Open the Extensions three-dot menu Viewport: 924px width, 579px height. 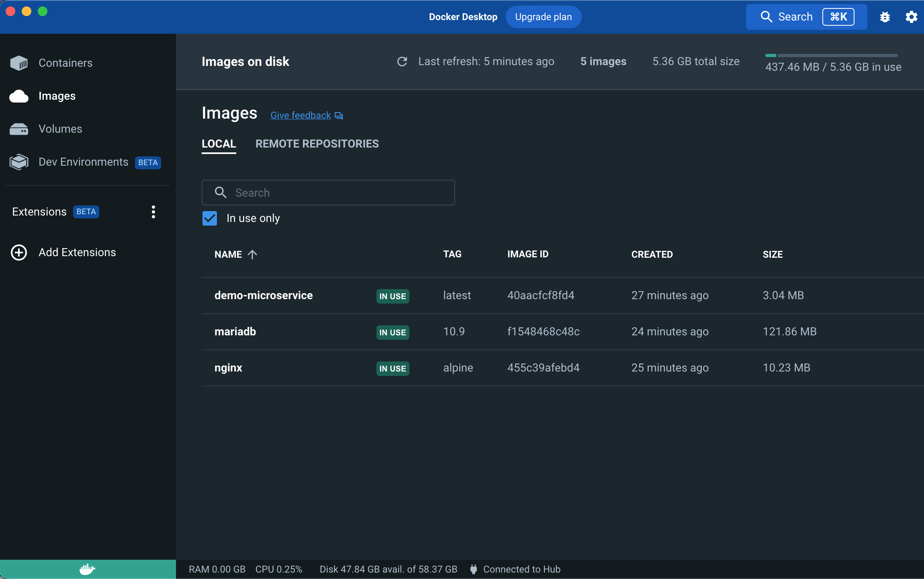[x=153, y=212]
